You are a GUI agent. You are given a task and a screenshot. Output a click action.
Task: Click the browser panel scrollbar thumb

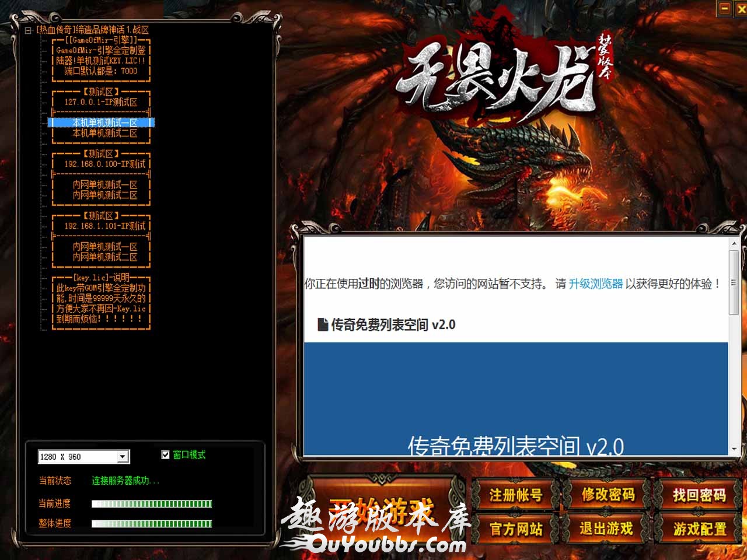tap(734, 283)
